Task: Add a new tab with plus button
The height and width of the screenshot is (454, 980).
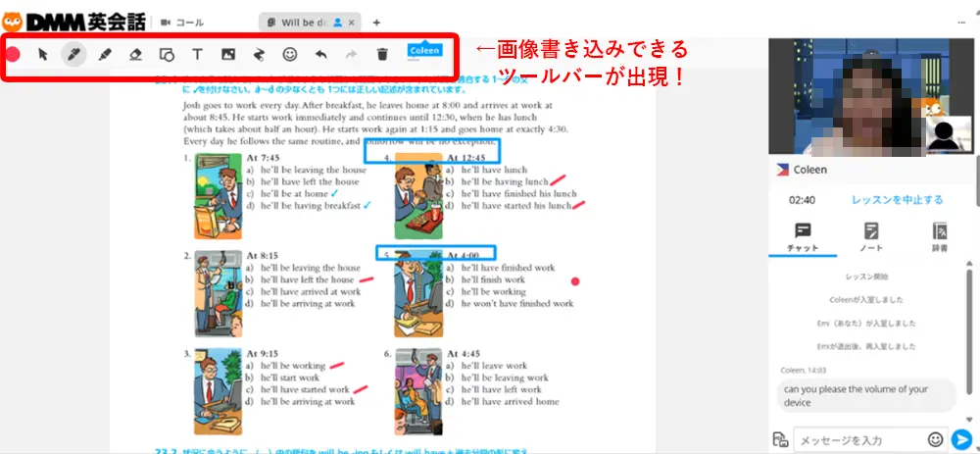Action: click(x=377, y=22)
